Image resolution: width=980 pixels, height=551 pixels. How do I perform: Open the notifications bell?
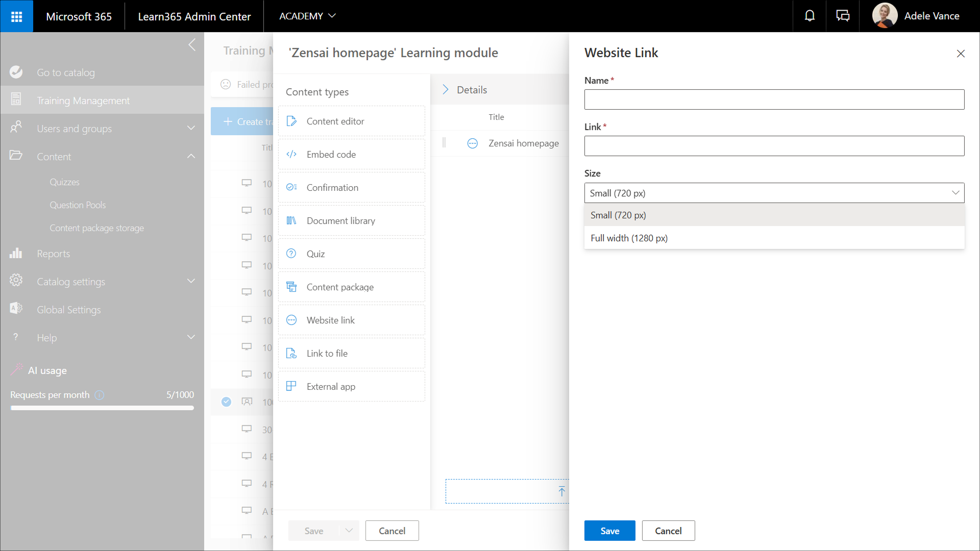pos(810,16)
